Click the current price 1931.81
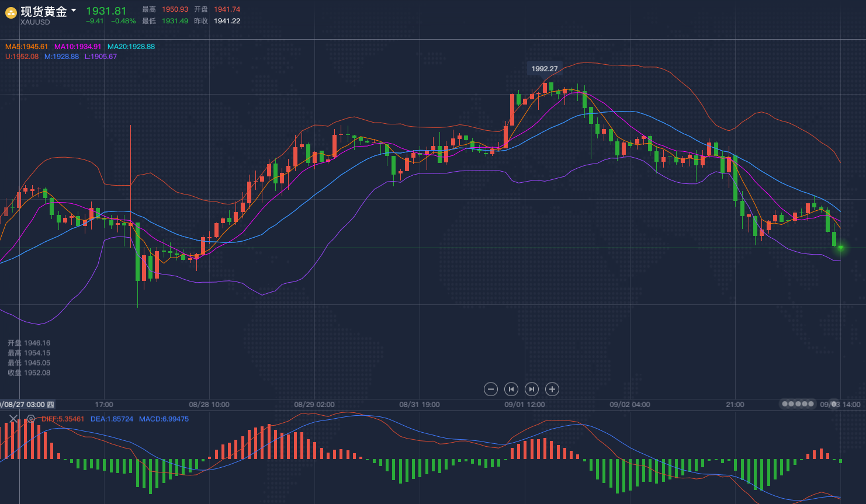 [x=106, y=11]
